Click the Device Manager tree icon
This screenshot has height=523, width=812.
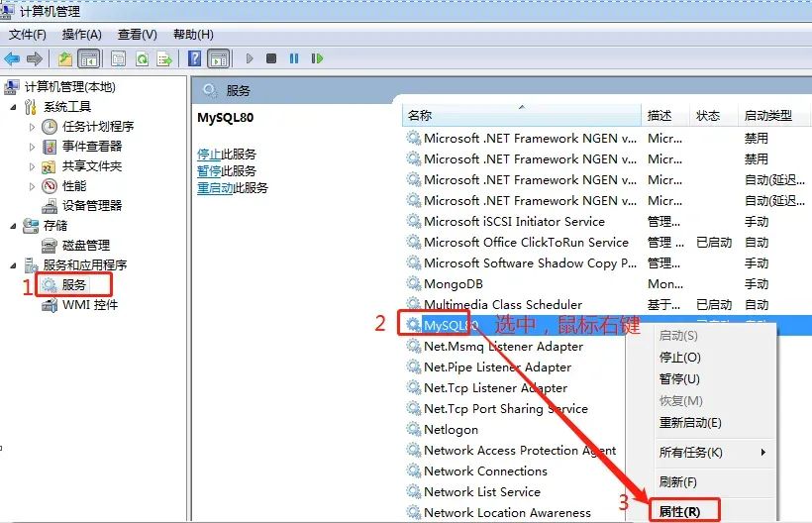coord(50,206)
